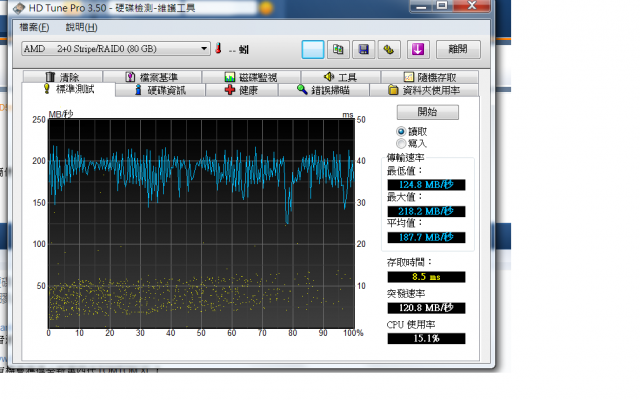Click the HD Tune Pro title bar icon
The height and width of the screenshot is (400, 640).
click(19, 8)
